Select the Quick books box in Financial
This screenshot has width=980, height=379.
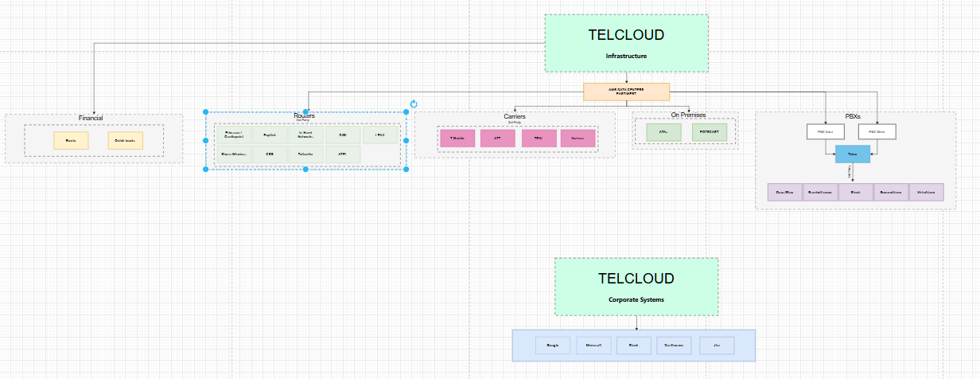[x=125, y=140]
